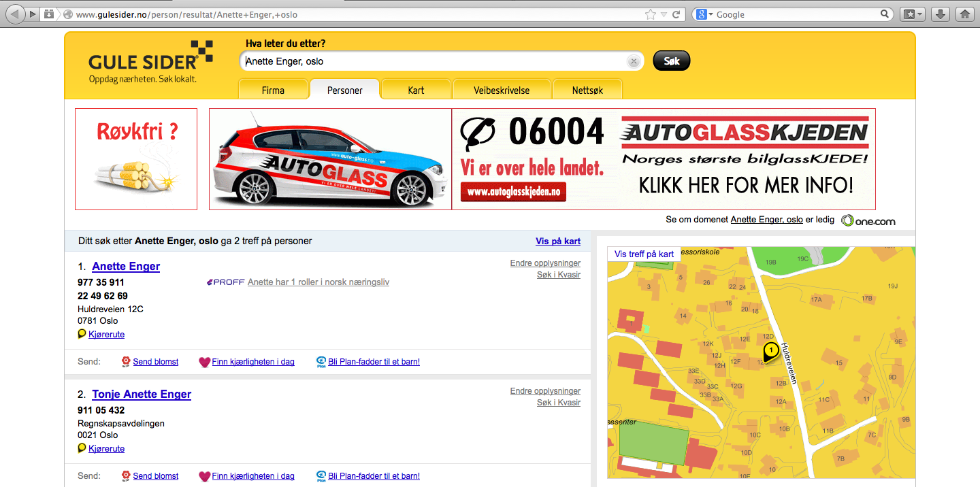
Task: Open 'Bli Plan-fadder til et barn!' for Anette Enger
Action: [x=374, y=362]
